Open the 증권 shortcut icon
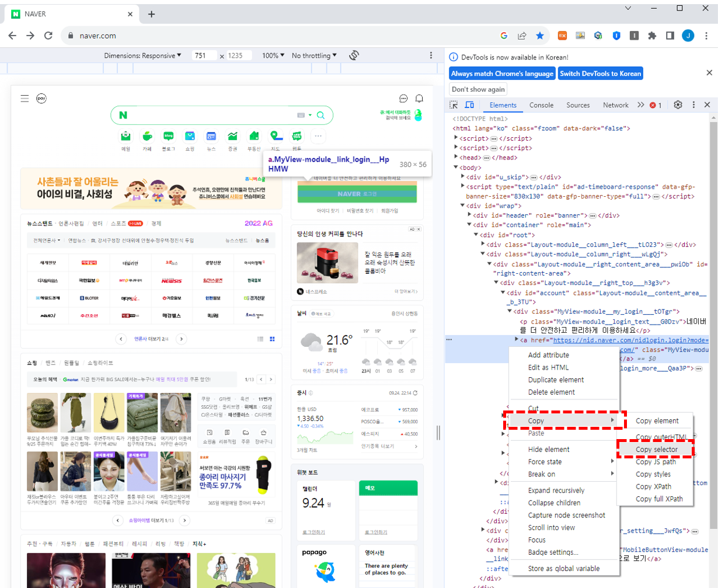 click(232, 137)
